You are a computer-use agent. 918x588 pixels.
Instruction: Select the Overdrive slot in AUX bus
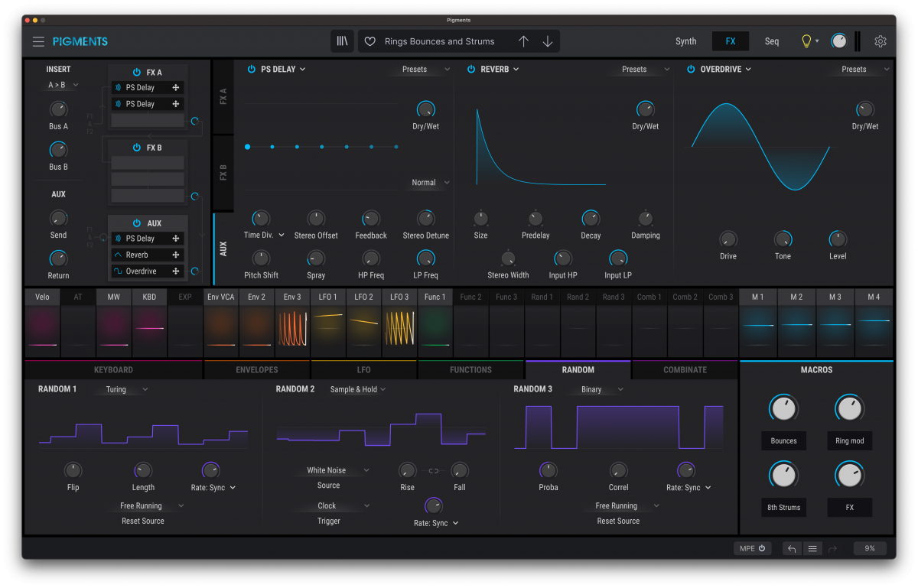(x=141, y=271)
